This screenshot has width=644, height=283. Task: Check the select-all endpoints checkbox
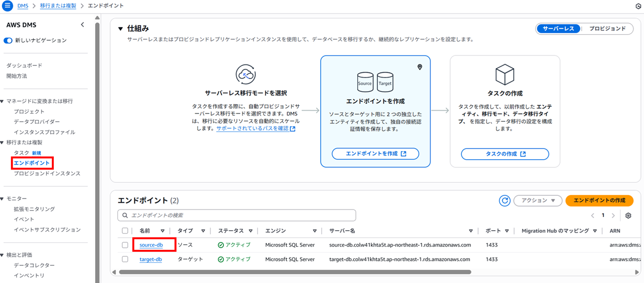point(125,231)
